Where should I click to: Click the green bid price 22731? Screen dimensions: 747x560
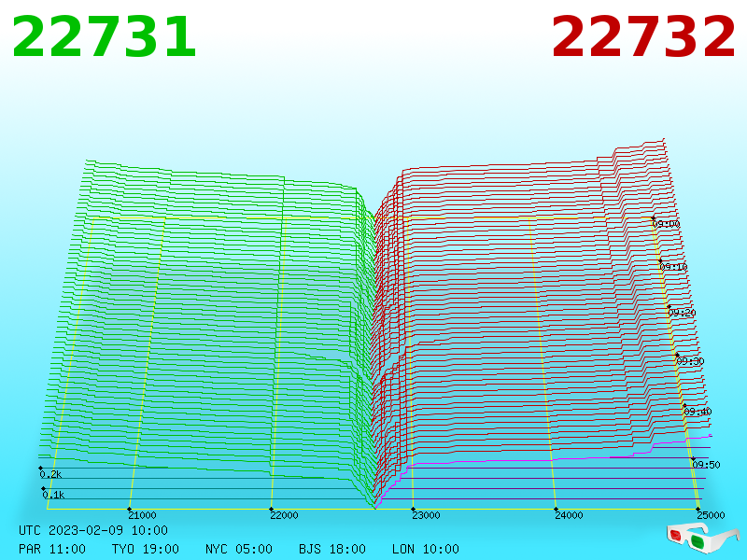(104, 37)
